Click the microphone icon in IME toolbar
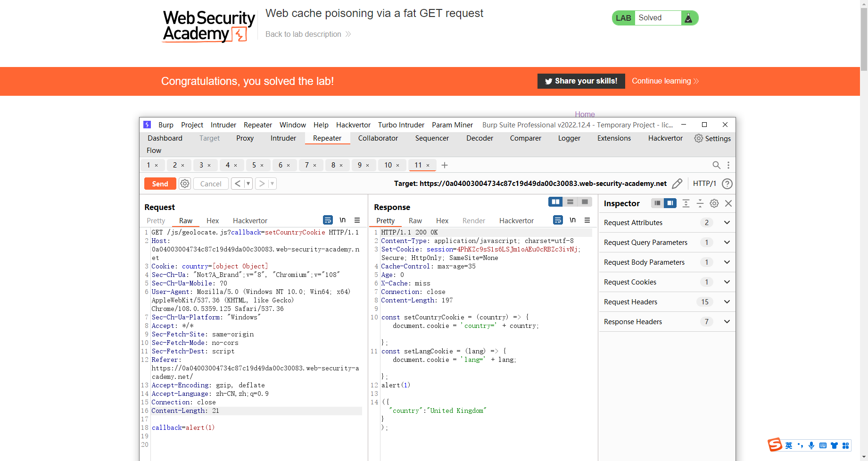This screenshot has width=868, height=461. tap(811, 445)
